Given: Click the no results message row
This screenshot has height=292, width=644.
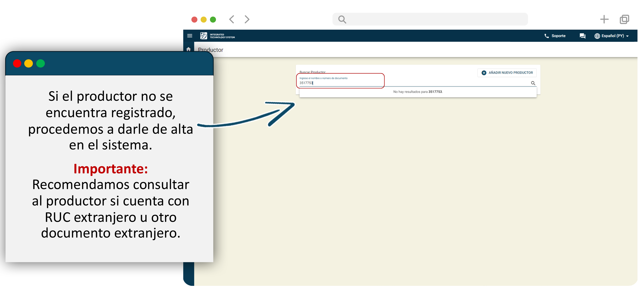Looking at the screenshot, I should pyautogui.click(x=418, y=92).
